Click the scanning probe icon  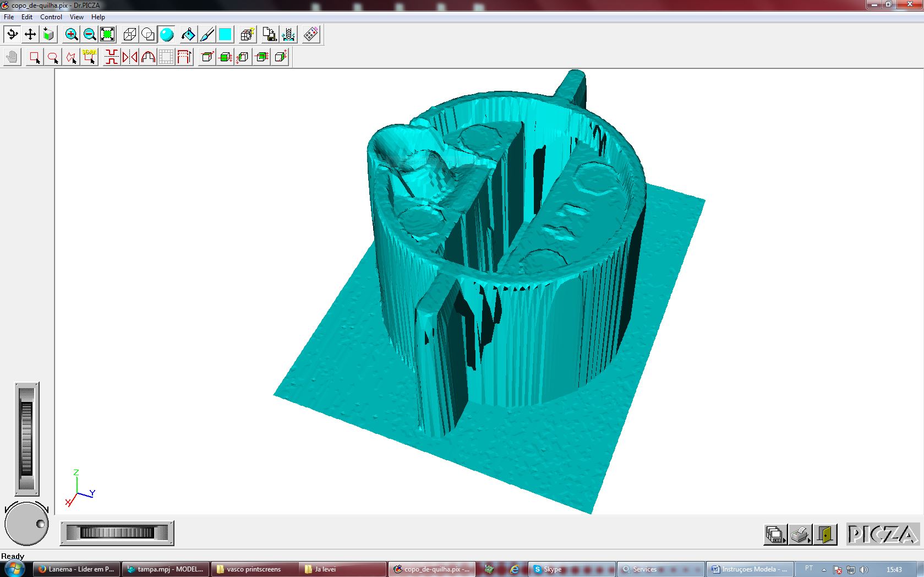(x=288, y=35)
